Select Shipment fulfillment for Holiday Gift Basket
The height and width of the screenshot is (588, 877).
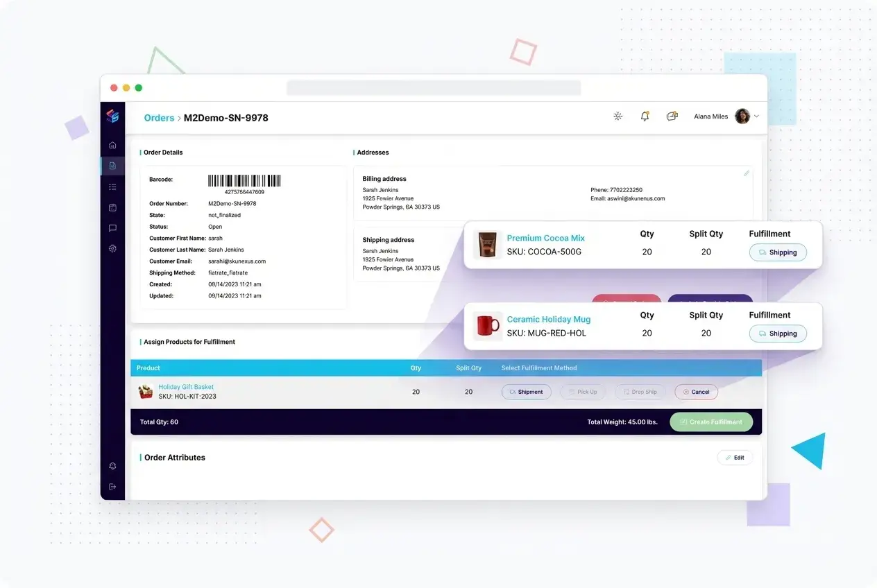(x=526, y=392)
